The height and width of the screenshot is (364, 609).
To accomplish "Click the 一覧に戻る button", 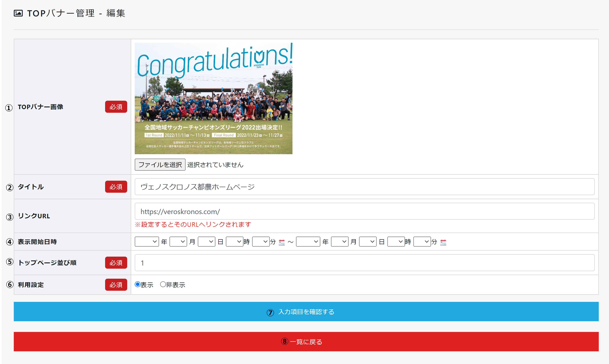I will [x=306, y=342].
